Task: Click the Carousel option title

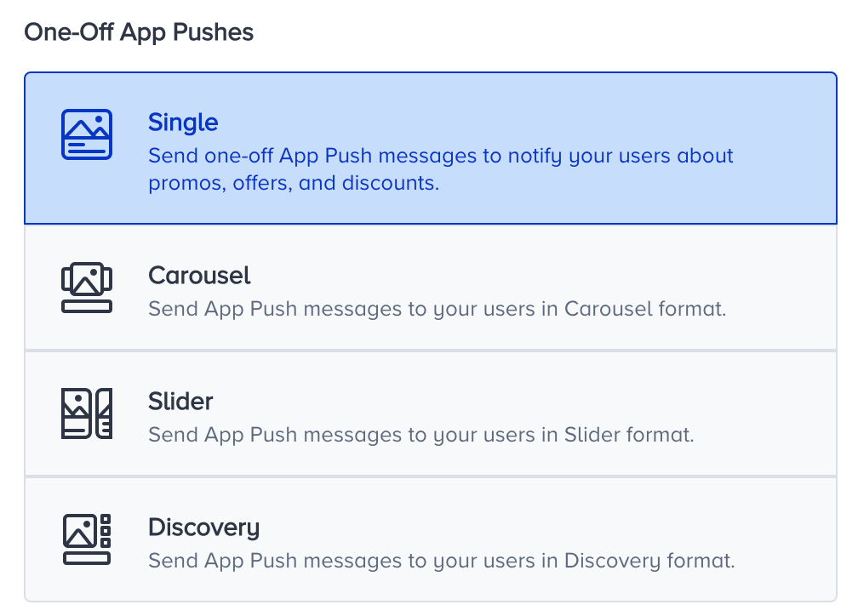Action: coord(198,276)
